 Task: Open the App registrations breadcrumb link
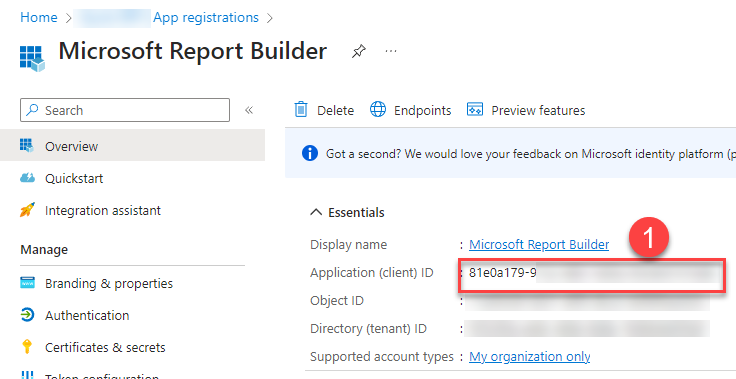coord(206,18)
